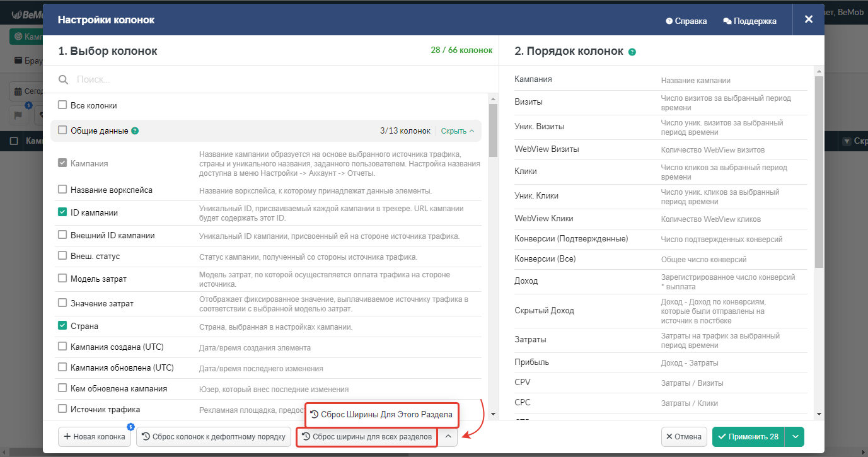Enable Значение затрат column
The image size is (868, 457).
coord(62,303)
